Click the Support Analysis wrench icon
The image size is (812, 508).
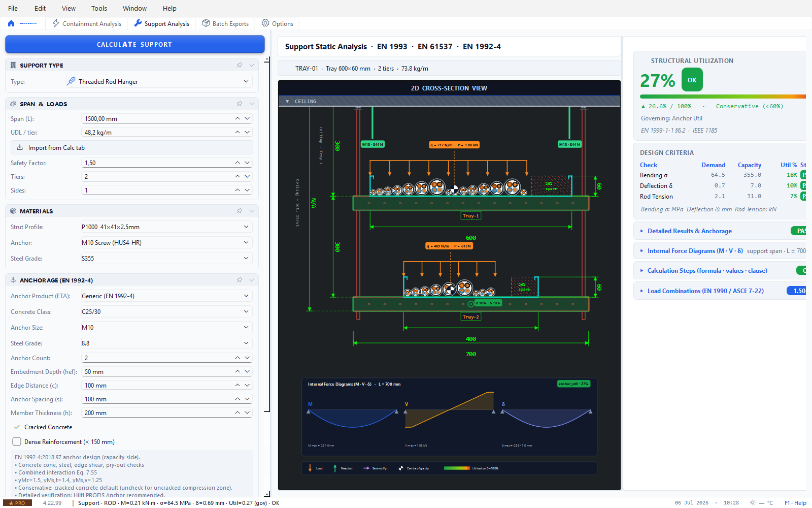click(x=138, y=23)
